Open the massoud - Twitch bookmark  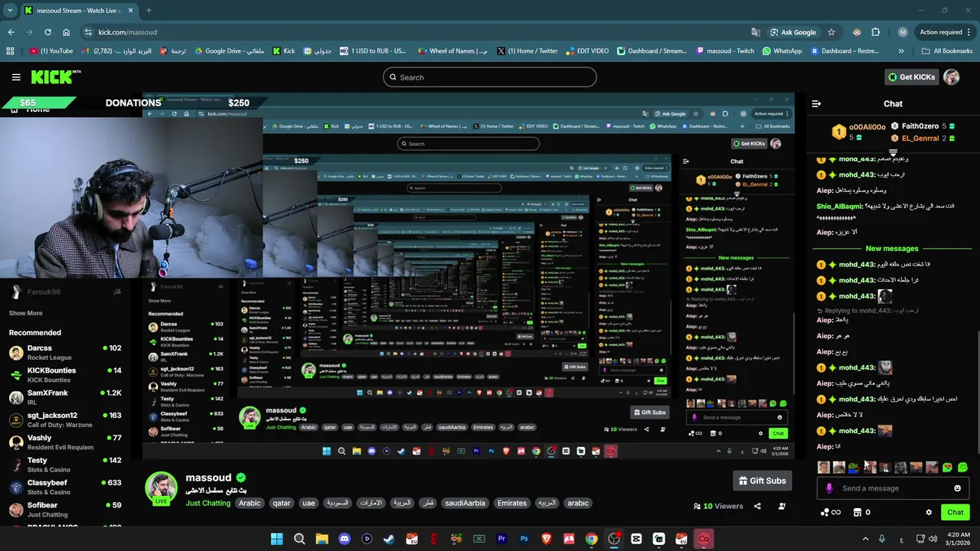(x=725, y=51)
